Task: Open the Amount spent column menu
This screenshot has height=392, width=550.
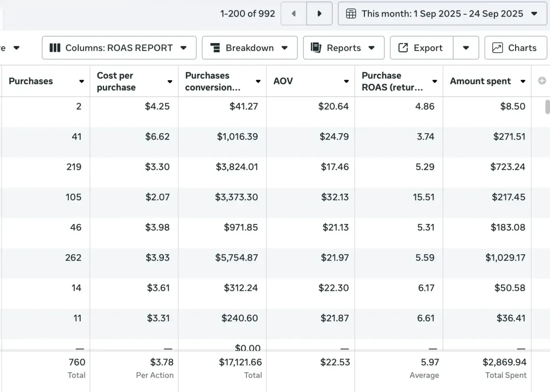Action: [523, 82]
